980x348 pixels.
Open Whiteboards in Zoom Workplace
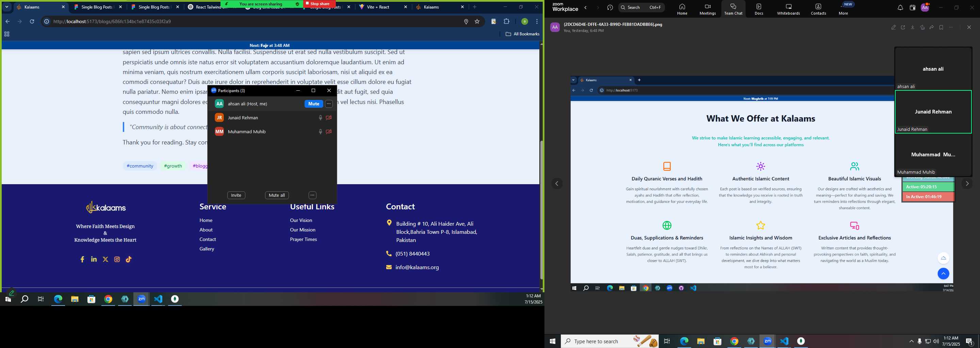pyautogui.click(x=788, y=9)
